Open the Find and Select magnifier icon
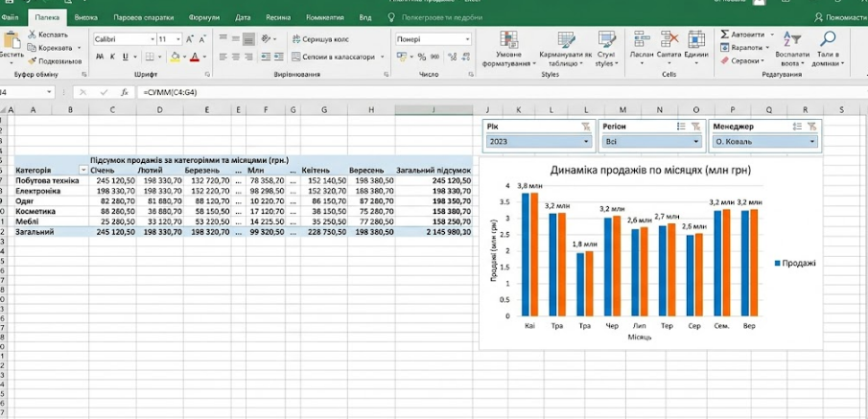The width and height of the screenshot is (868, 419). click(x=828, y=38)
